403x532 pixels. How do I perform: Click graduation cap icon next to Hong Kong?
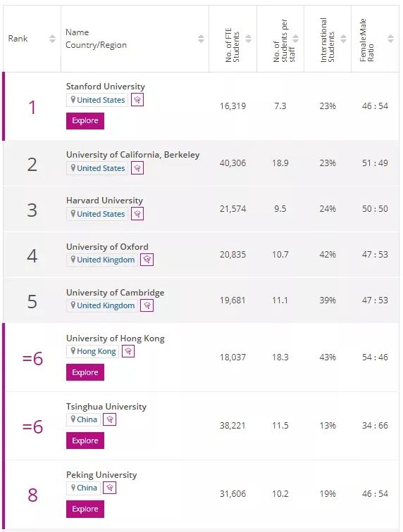pos(128,351)
